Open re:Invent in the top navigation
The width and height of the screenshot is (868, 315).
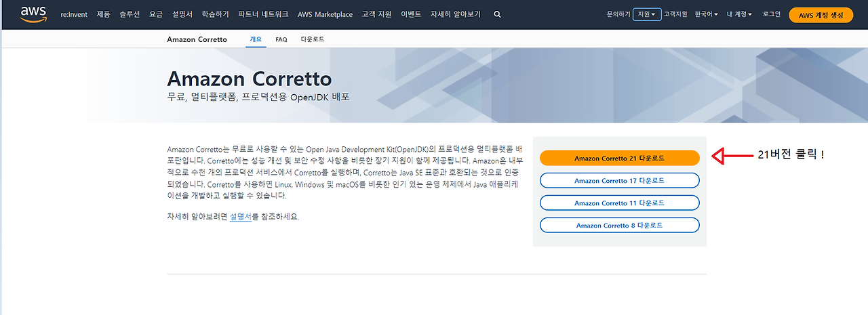[x=74, y=14]
